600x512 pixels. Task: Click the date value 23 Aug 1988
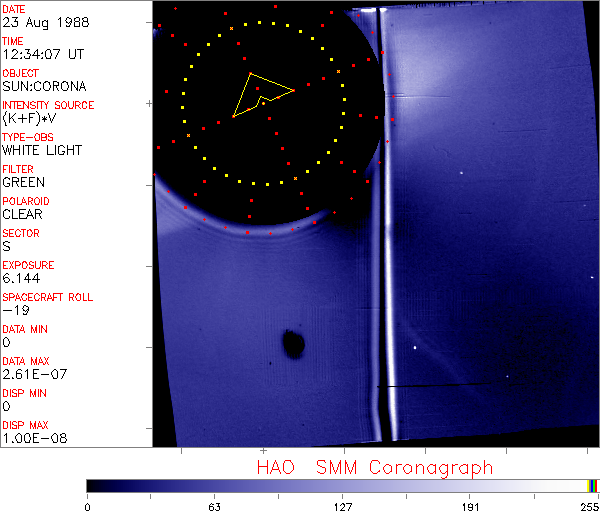point(40,22)
